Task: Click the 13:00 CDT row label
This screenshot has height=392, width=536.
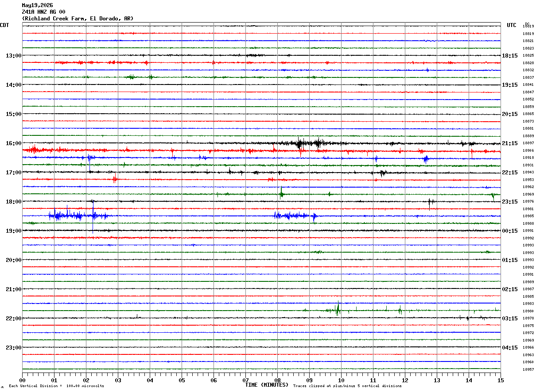Action: (x=13, y=56)
